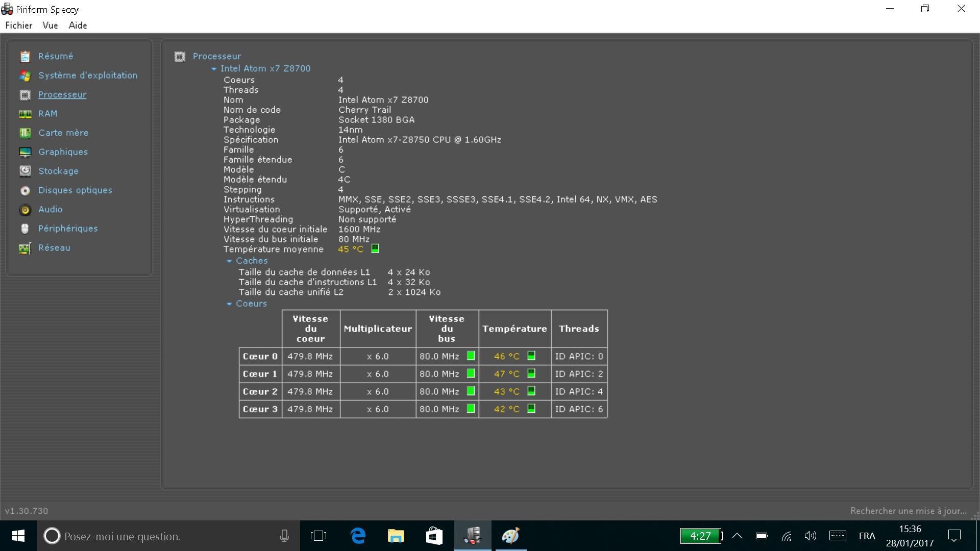Image resolution: width=980 pixels, height=551 pixels.
Task: Click the Graphiques monitor icon
Action: (25, 153)
